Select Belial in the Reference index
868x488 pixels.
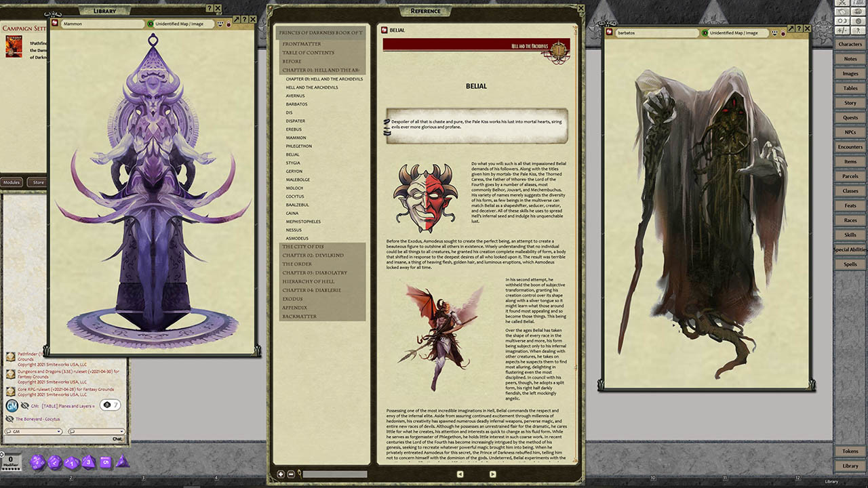point(292,155)
